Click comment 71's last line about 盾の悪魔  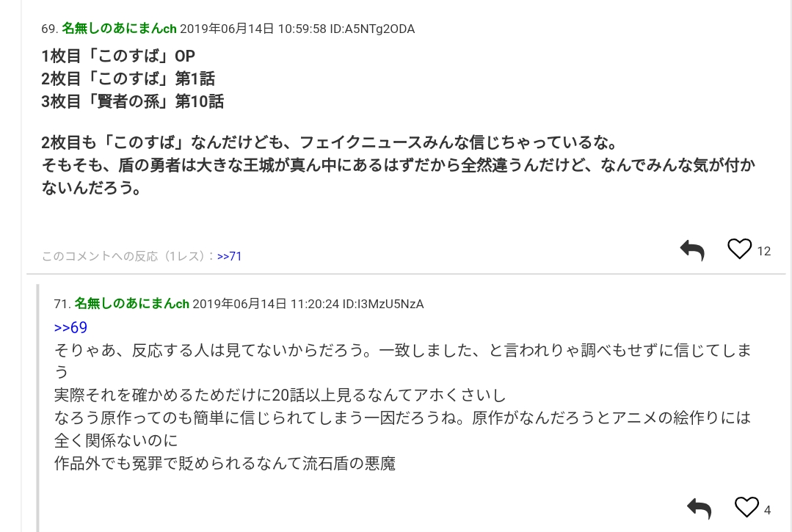coord(225,464)
